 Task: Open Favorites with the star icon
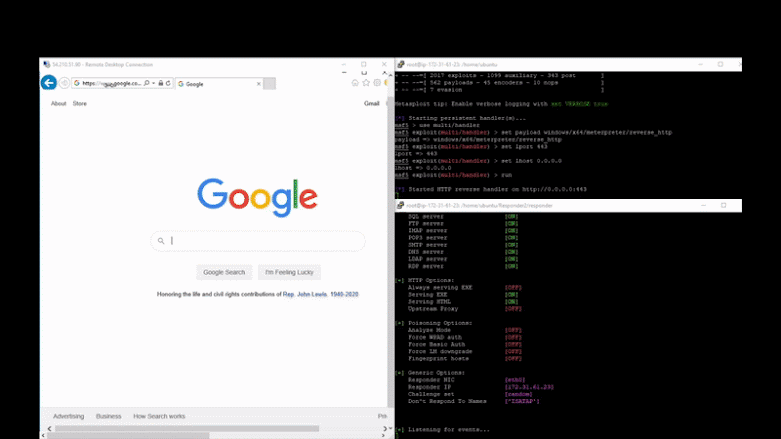[366, 83]
